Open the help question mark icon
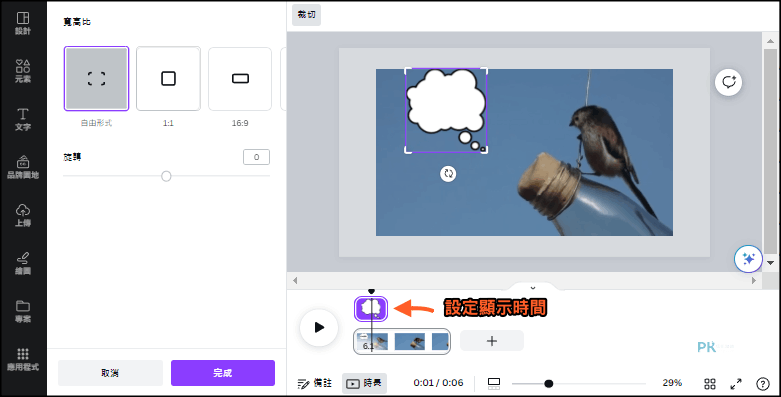 coord(763,384)
